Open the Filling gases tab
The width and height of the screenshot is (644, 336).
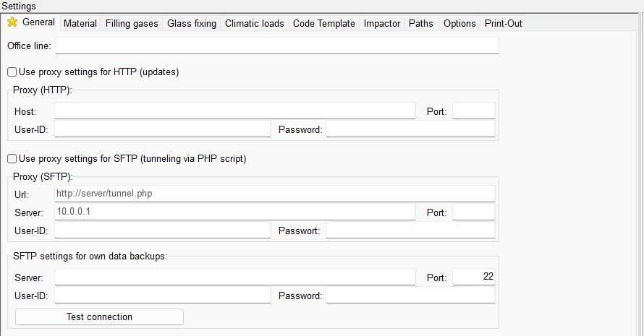pos(132,23)
